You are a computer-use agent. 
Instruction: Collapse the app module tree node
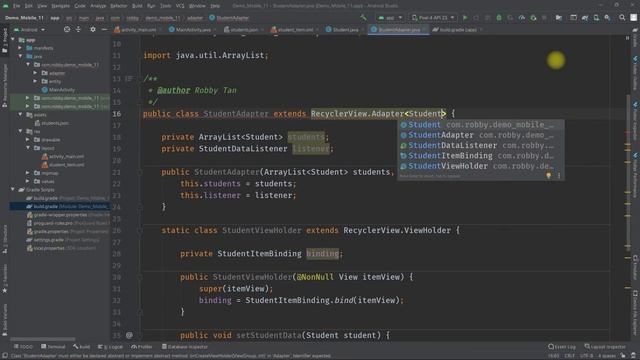13,40
